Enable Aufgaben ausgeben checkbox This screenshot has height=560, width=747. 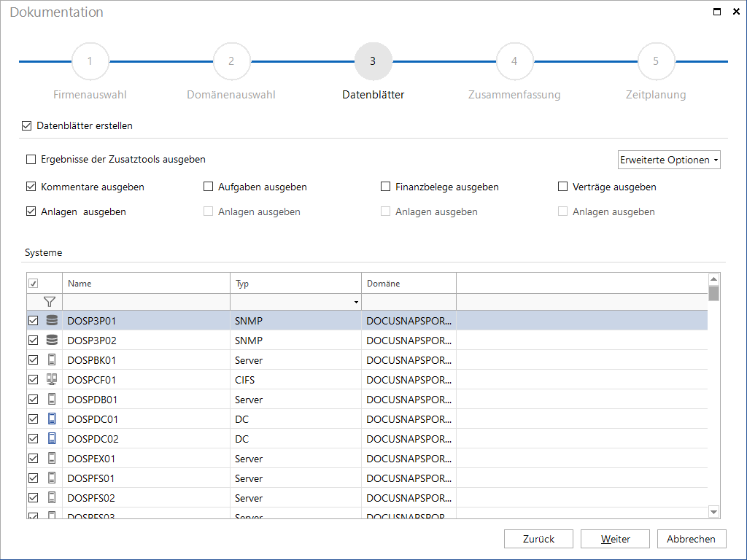point(208,187)
